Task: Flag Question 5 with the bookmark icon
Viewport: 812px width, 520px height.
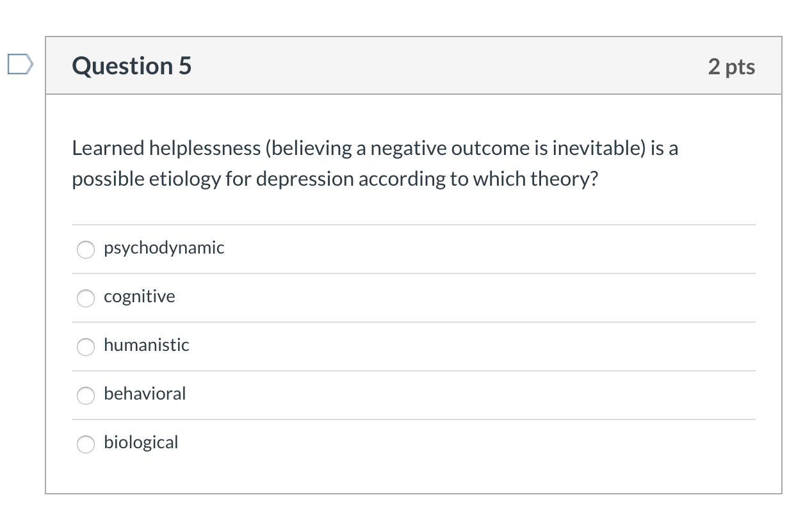Action: (20, 65)
